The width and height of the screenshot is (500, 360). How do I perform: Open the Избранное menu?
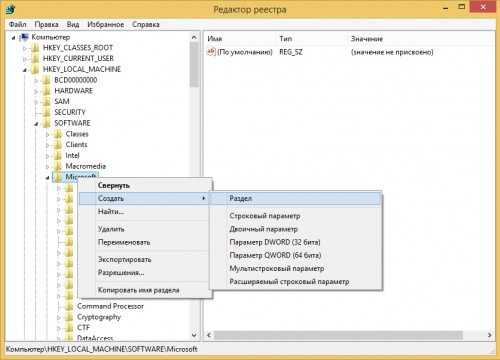tap(105, 24)
